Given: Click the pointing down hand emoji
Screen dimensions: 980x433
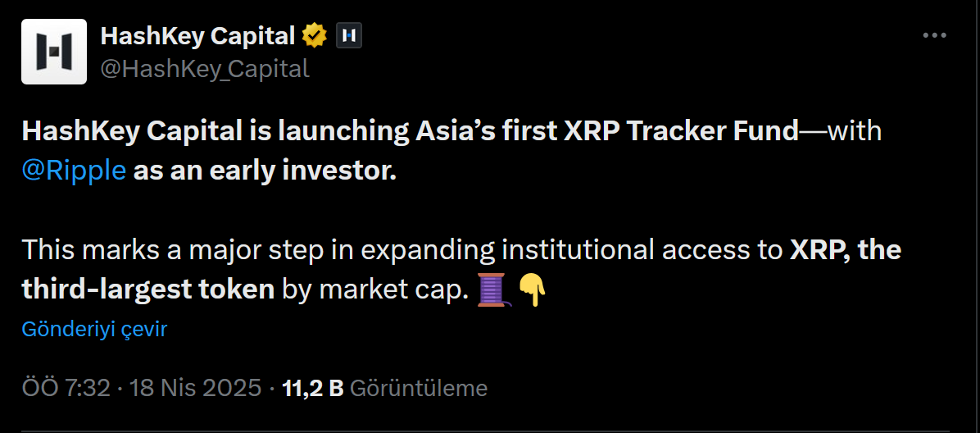Looking at the screenshot, I should [533, 290].
